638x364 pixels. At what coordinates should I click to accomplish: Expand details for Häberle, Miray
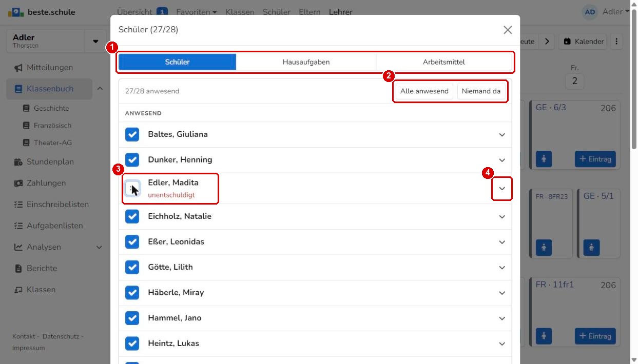502,293
